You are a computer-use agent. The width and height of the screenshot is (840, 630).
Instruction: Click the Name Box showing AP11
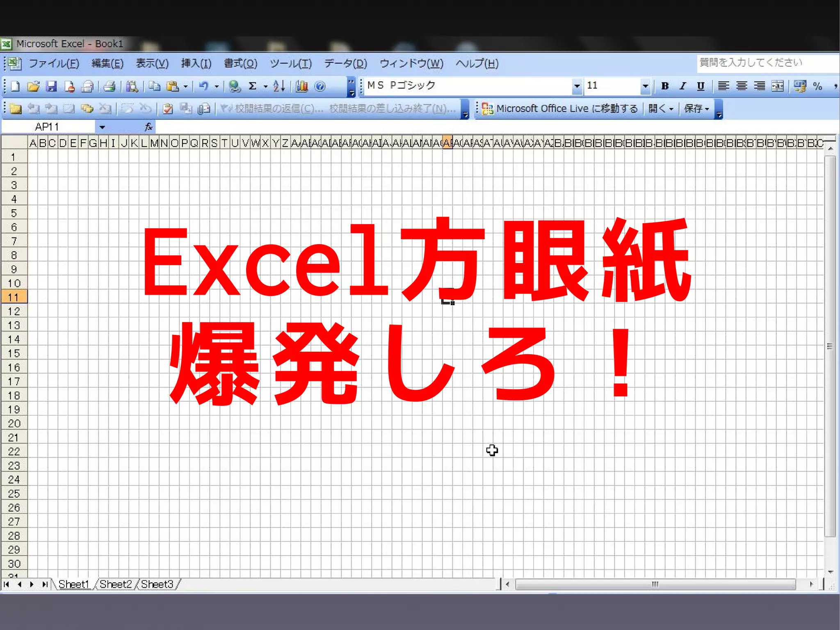[x=48, y=127]
